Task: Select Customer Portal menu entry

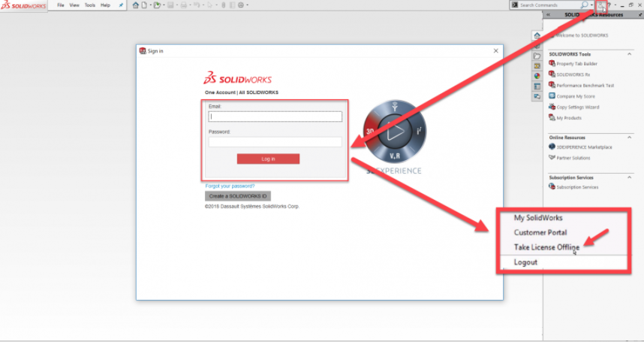Action: click(540, 233)
